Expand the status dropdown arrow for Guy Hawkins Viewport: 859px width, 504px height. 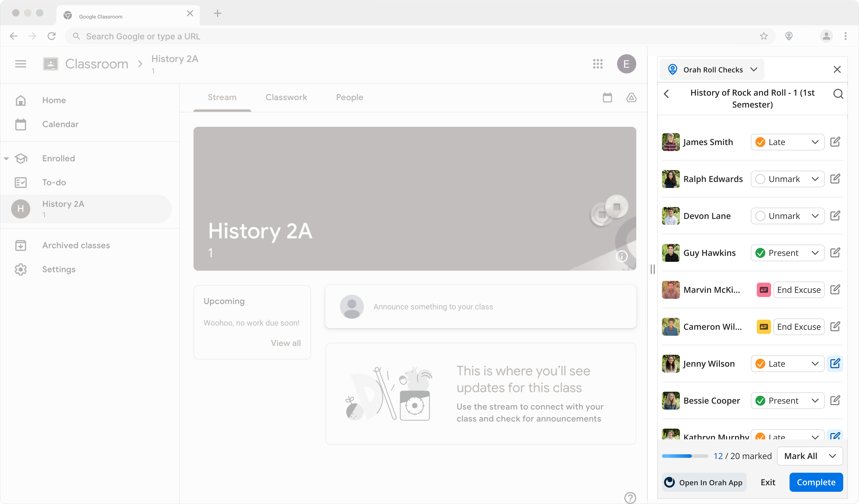(x=815, y=253)
